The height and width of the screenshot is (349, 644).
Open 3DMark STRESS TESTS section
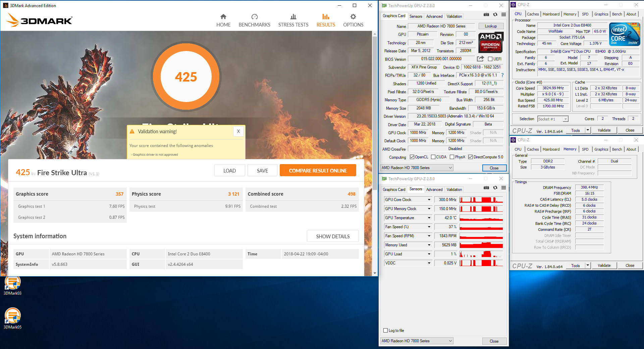pos(293,20)
